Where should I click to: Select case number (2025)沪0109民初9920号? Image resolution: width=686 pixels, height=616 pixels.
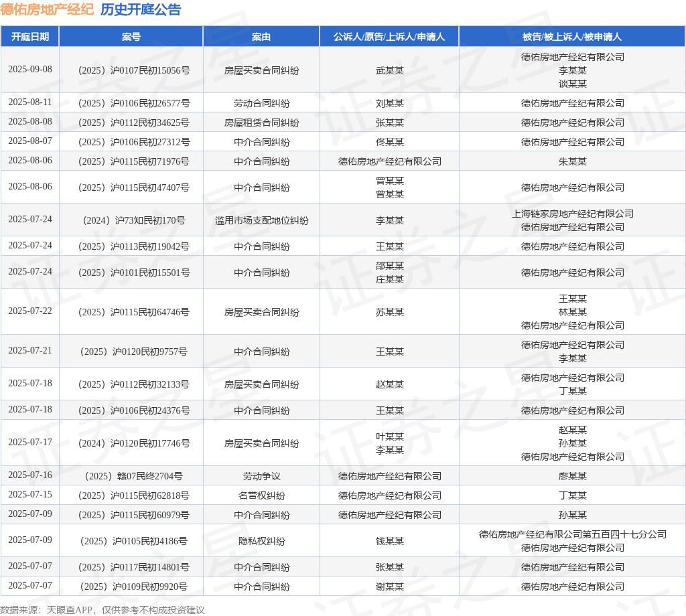tap(134, 587)
